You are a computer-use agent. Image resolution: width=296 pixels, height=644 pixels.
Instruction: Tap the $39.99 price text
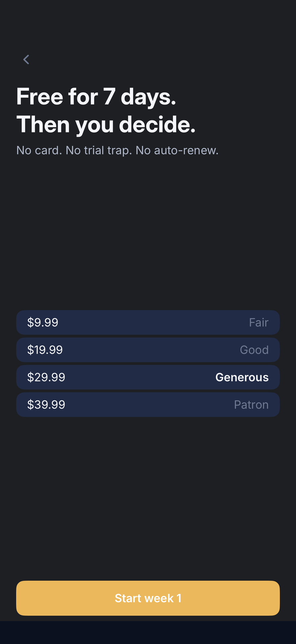click(46, 405)
